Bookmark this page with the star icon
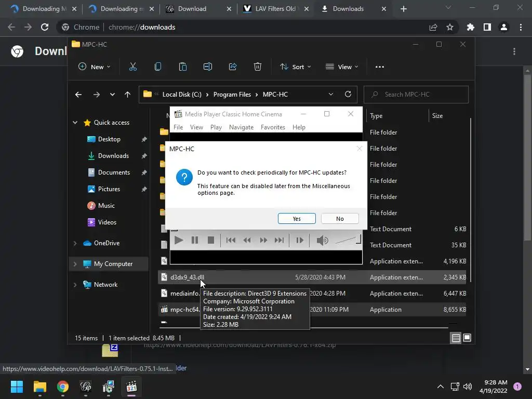This screenshot has height=399, width=532. 449,27
